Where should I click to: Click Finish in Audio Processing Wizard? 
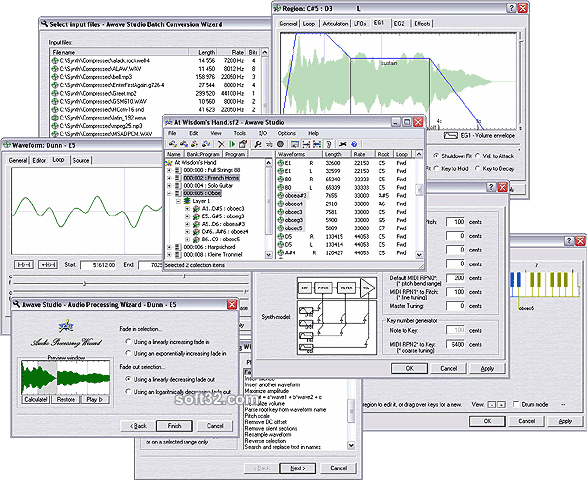tap(174, 426)
